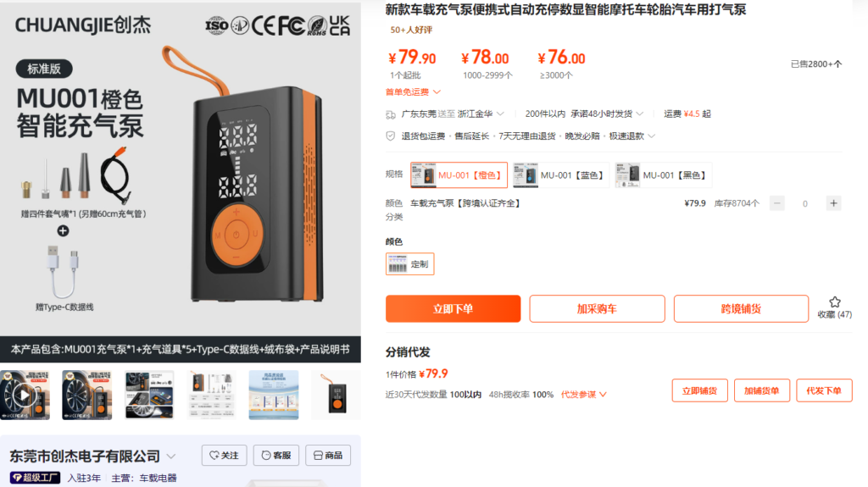Select the MU-001【橙色】 specification option

pos(459,175)
